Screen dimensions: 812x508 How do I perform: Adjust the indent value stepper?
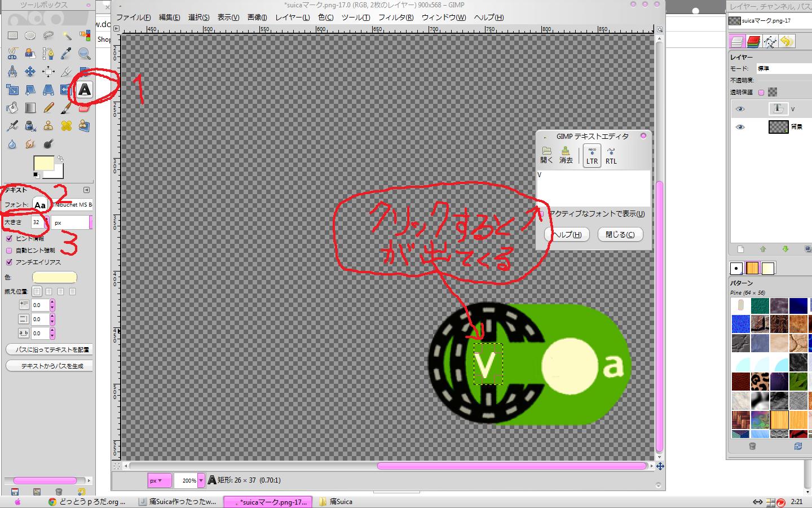pyautogui.click(x=52, y=305)
